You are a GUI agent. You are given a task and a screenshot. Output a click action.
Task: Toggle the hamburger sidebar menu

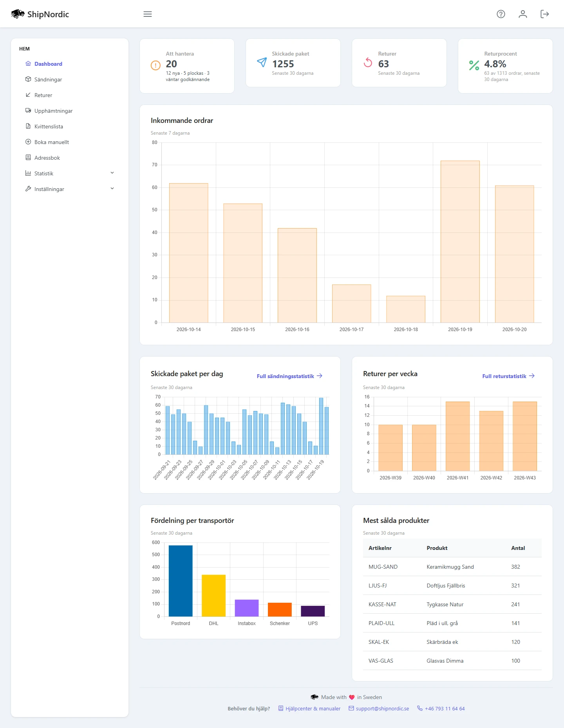click(148, 14)
